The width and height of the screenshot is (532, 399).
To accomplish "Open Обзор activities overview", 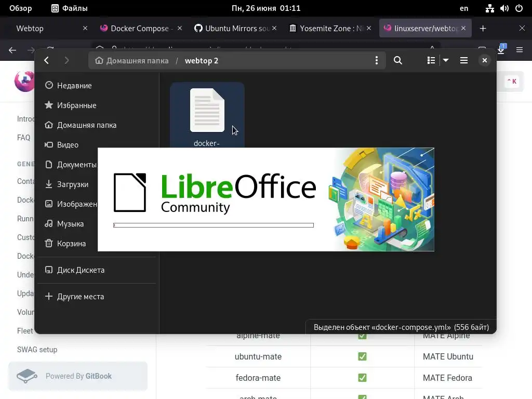I will point(20,8).
